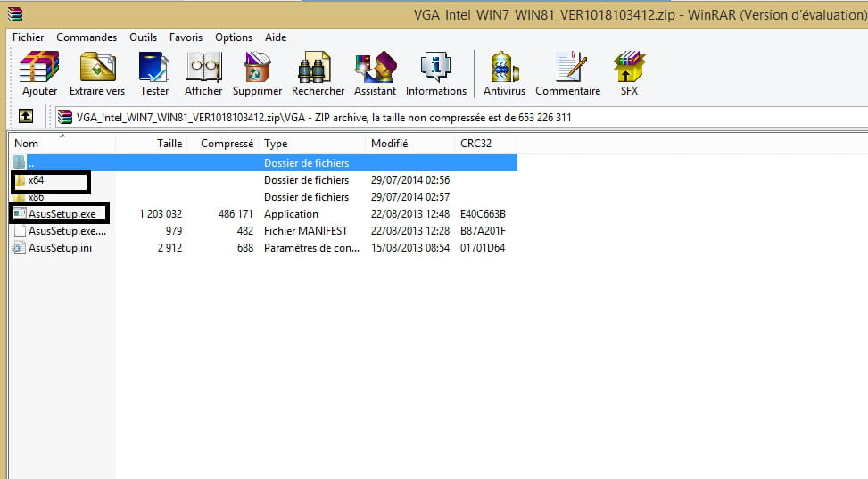Click the CRC32 value E40C663B
This screenshot has height=479, width=868.
tap(483, 214)
